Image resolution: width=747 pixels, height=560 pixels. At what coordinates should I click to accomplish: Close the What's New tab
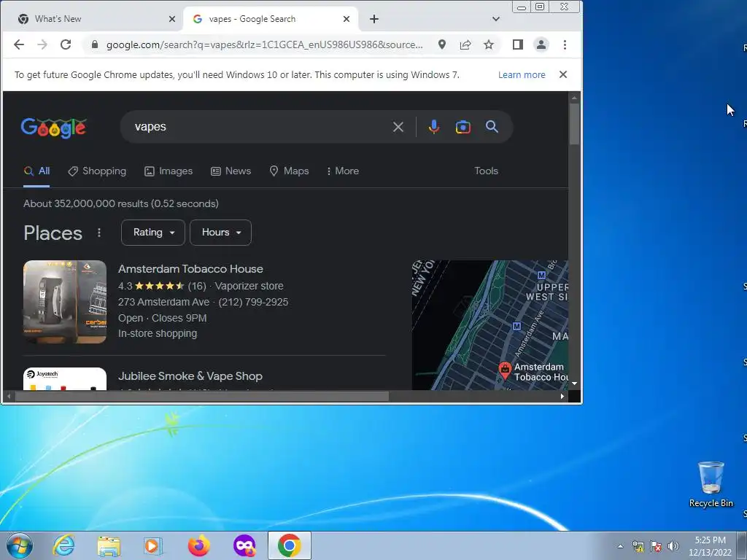click(x=172, y=19)
